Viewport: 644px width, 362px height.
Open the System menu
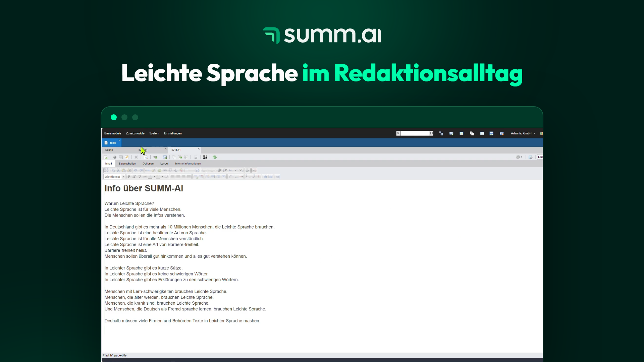[154, 133]
